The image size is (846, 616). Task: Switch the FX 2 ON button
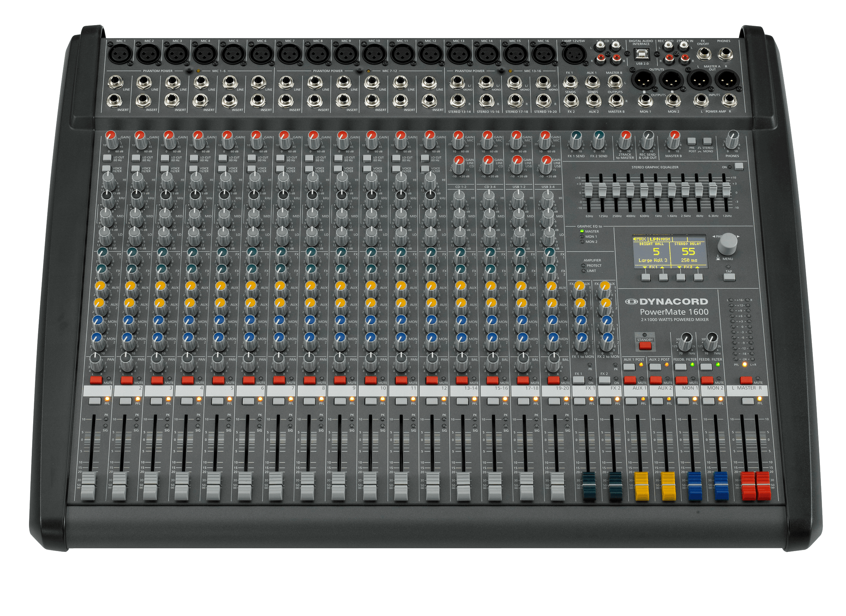(x=604, y=380)
